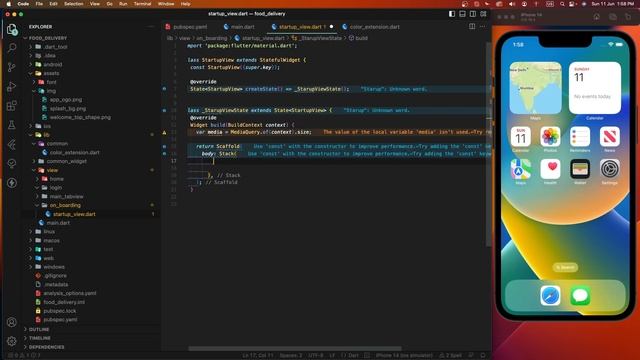Open Customize Layout icon in title bar

tap(483, 14)
